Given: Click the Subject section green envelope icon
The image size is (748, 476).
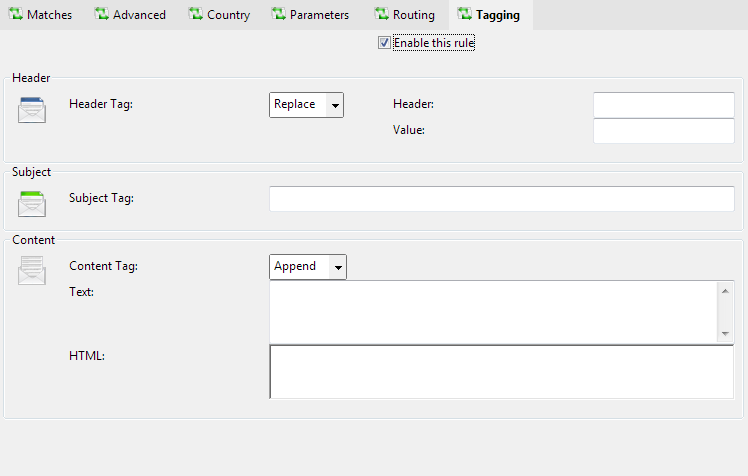Looking at the screenshot, I should pyautogui.click(x=32, y=203).
